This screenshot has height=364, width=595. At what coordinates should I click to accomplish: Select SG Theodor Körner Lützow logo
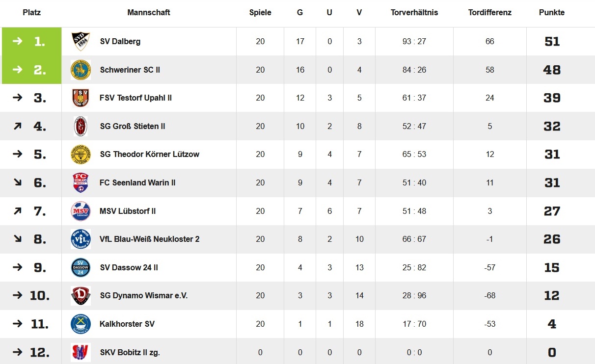81,154
